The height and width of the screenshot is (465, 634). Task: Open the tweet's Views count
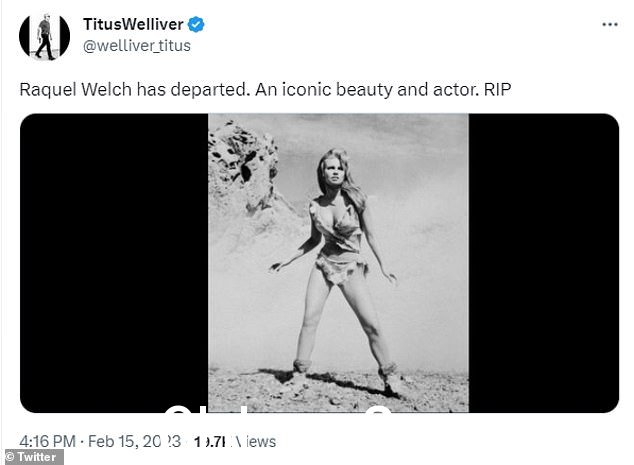235,442
